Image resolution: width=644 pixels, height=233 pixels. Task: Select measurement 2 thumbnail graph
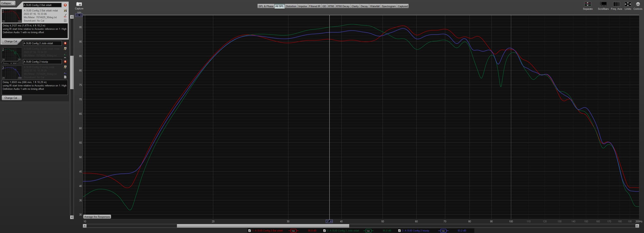click(12, 54)
